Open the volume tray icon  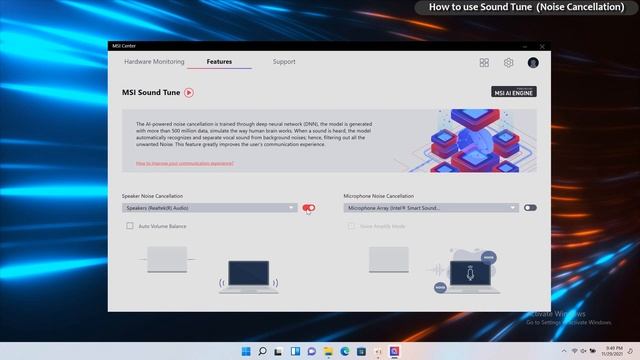click(583, 351)
